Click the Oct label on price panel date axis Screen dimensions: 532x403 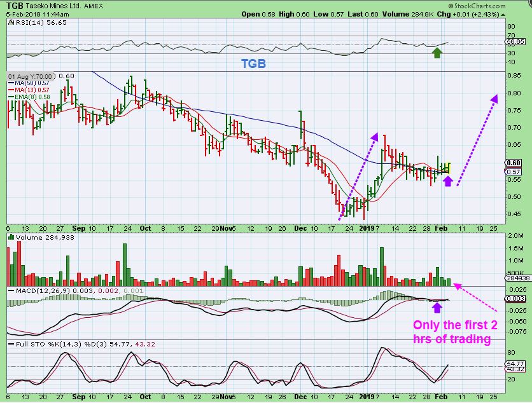point(145,228)
